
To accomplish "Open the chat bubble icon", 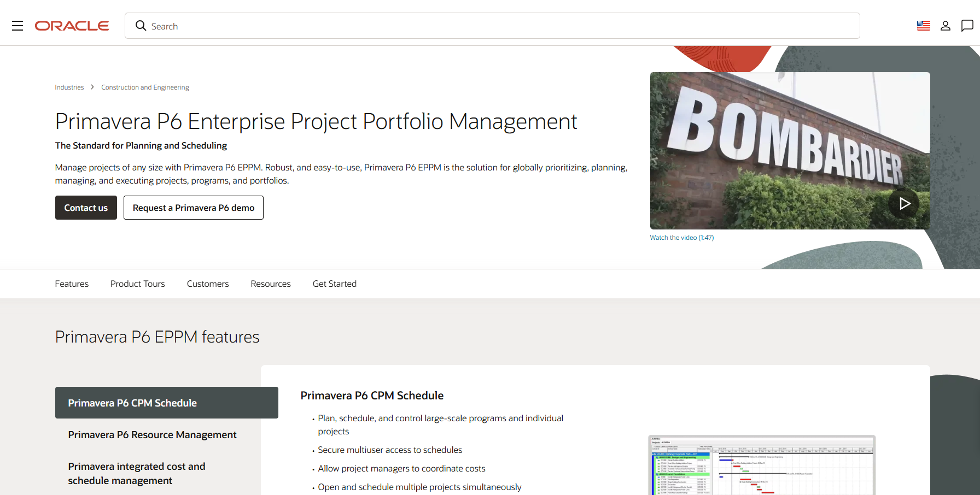I will click(x=967, y=26).
